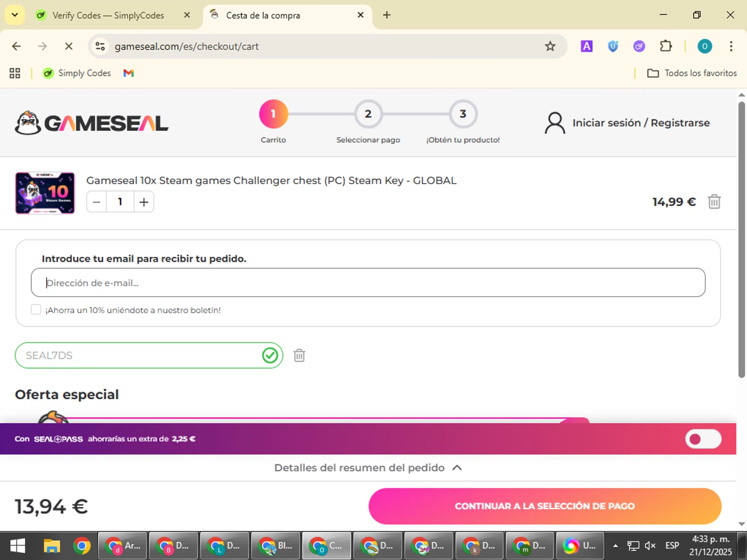Decrease item quantity with minus button

coord(97,202)
